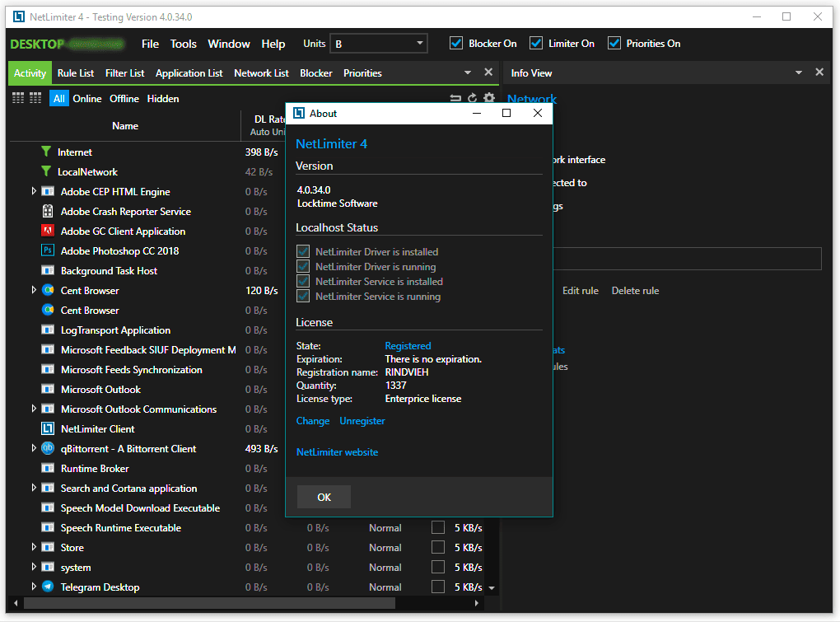This screenshot has width=840, height=622.
Task: Disable the Limiter On checkbox
Action: click(536, 44)
